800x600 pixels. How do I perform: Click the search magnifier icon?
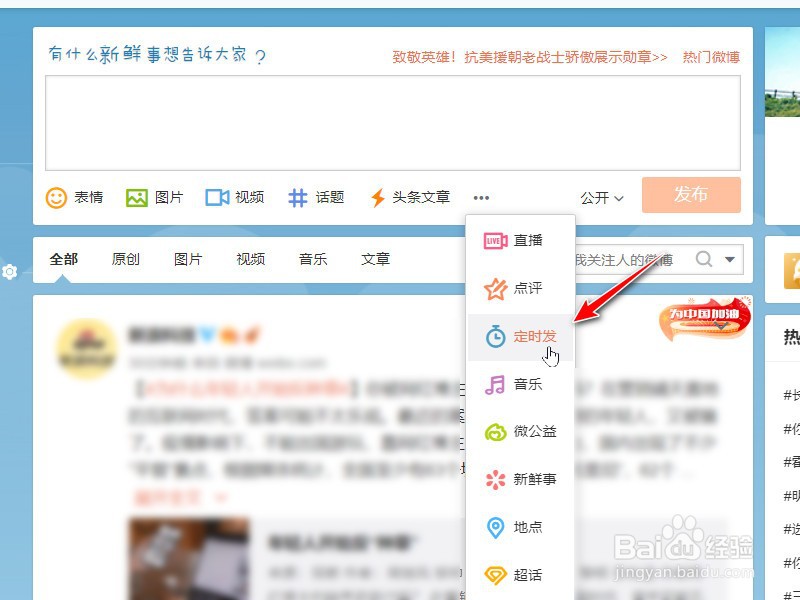[704, 259]
